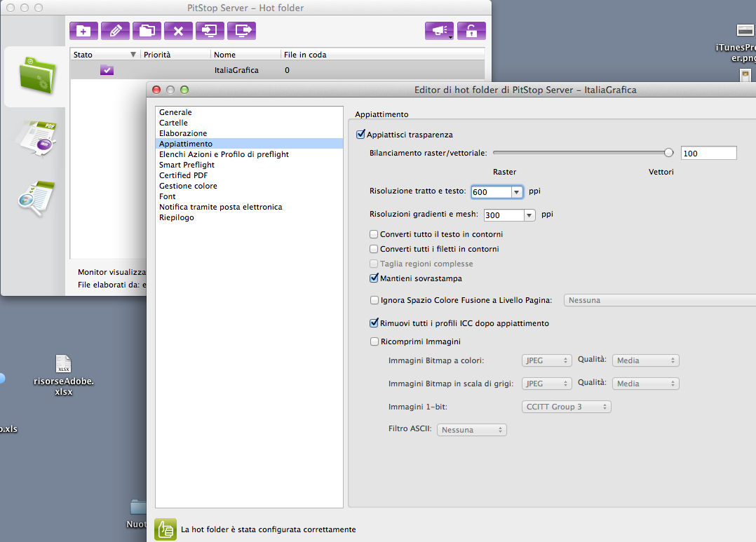The image size is (756, 542).
Task: Click the export hot folder icon
Action: tap(241, 31)
